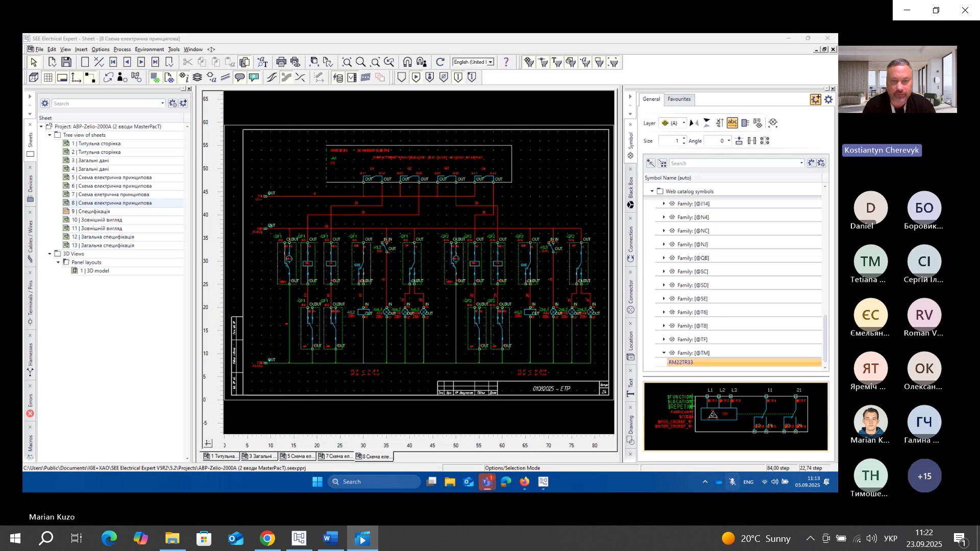This screenshot has width=980, height=551.
Task: Click the Save diskette icon in toolbar
Action: tap(66, 62)
